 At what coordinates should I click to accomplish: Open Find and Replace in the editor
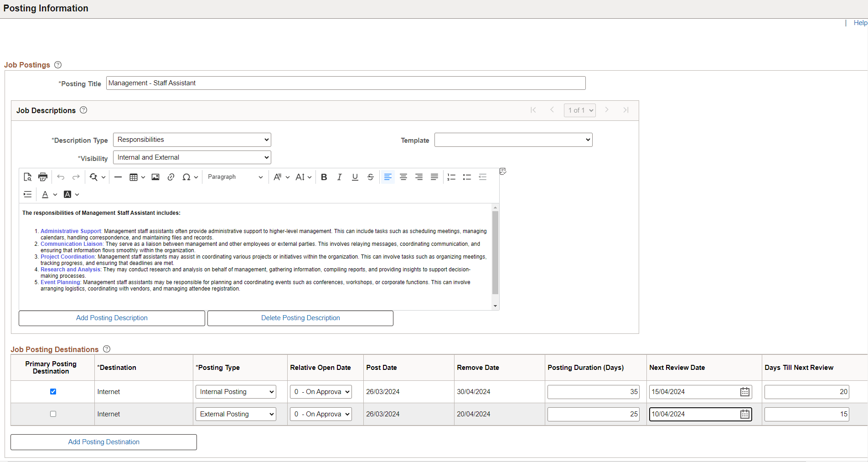point(94,177)
